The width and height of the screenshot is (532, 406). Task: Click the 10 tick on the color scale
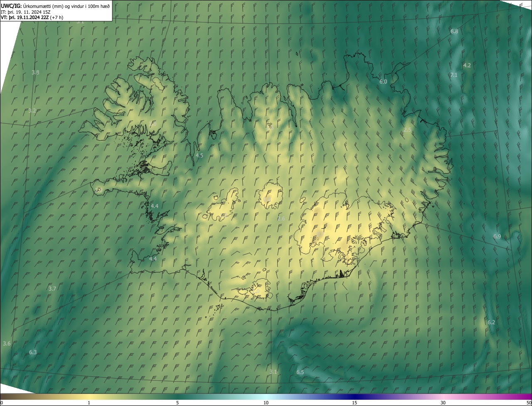tap(266, 403)
